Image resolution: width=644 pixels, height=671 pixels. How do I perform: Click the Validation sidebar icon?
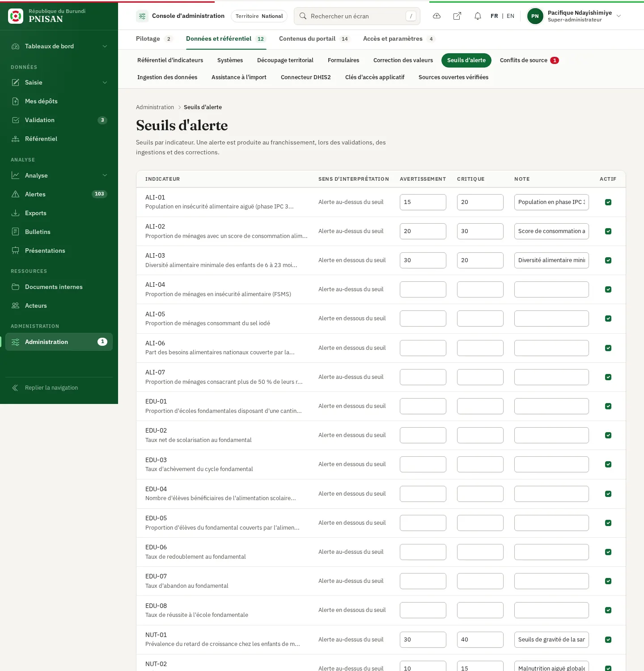click(16, 120)
